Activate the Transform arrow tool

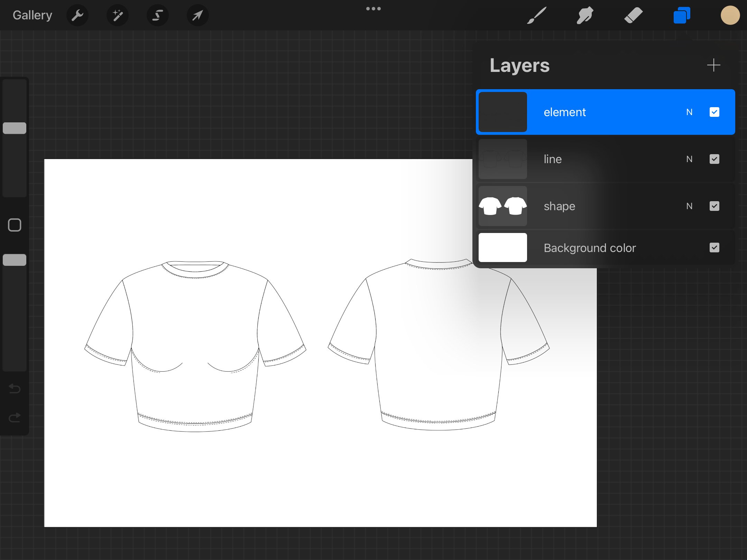(197, 15)
